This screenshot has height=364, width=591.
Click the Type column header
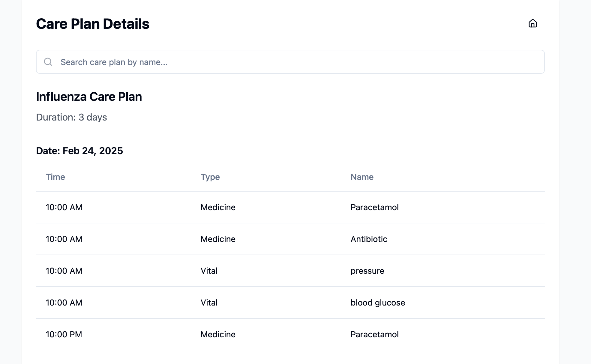210,177
